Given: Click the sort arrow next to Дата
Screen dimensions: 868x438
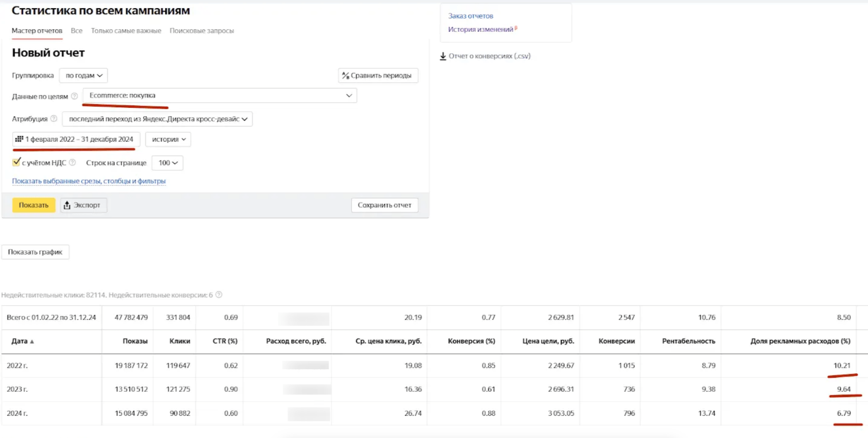Looking at the screenshot, I should (x=32, y=341).
